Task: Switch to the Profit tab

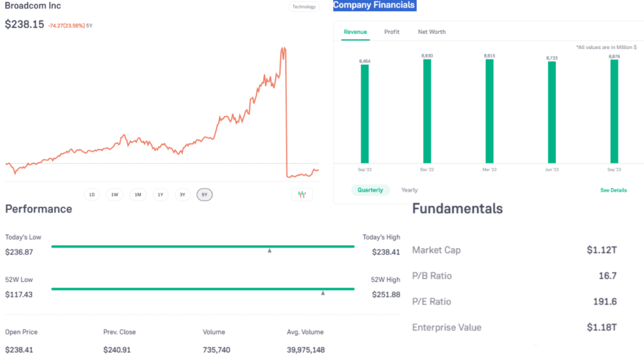Action: coord(392,32)
